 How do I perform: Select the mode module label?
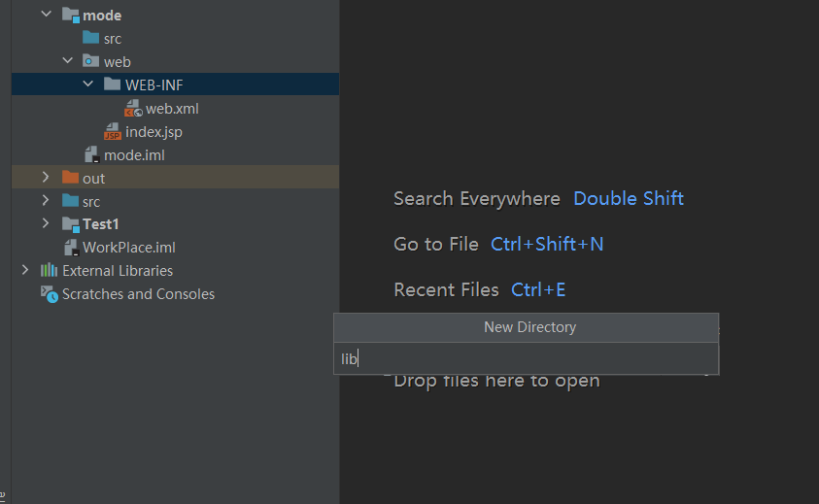point(102,16)
